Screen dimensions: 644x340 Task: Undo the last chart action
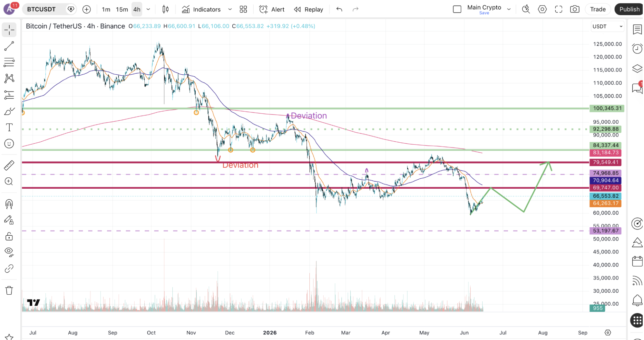[x=339, y=9]
